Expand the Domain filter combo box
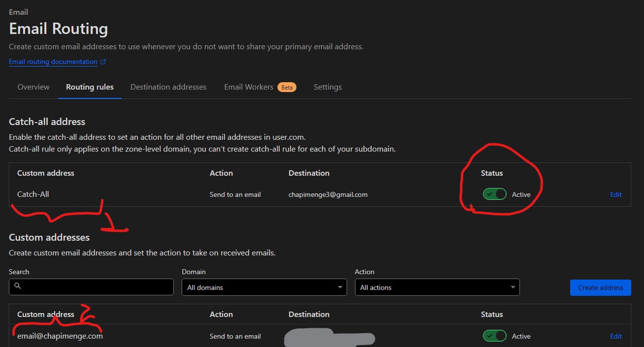The height and width of the screenshot is (347, 644). (x=264, y=287)
